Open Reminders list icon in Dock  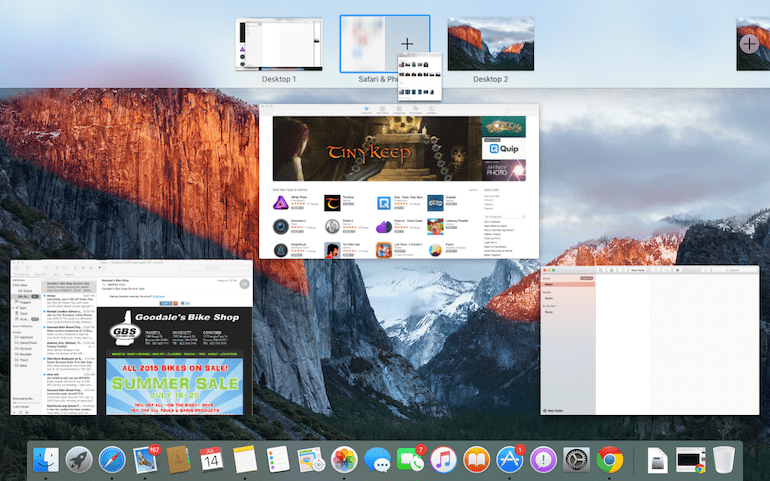(278, 460)
